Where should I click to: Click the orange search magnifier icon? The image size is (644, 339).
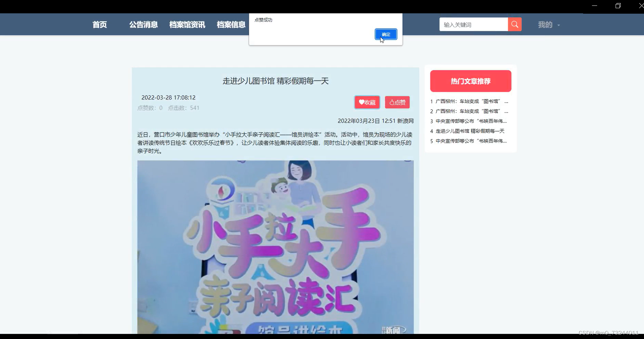point(515,24)
